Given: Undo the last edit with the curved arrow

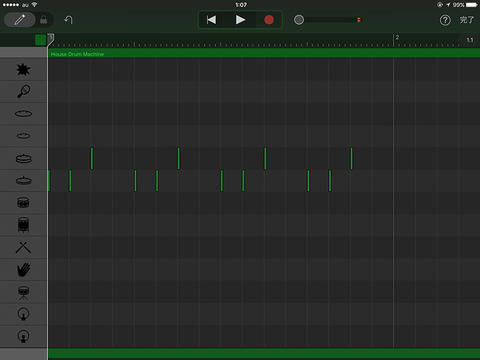Looking at the screenshot, I should (68, 20).
